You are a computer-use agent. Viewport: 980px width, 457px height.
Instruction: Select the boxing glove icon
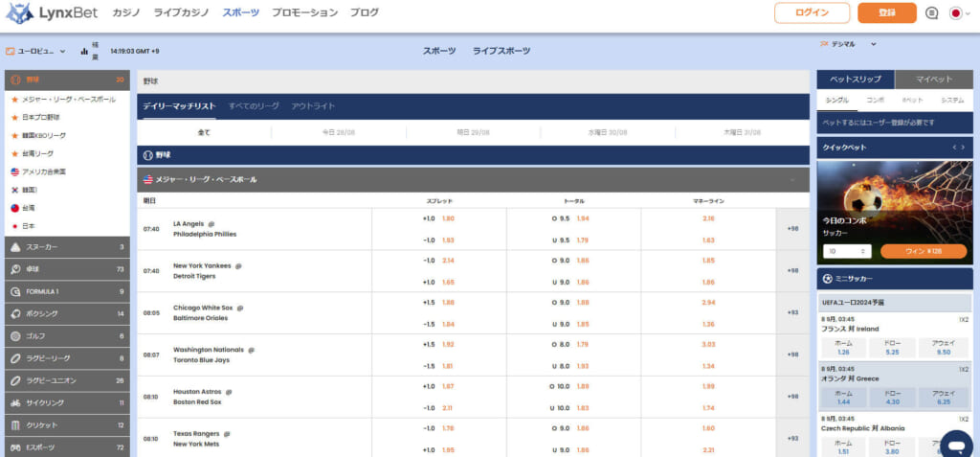[x=15, y=313]
